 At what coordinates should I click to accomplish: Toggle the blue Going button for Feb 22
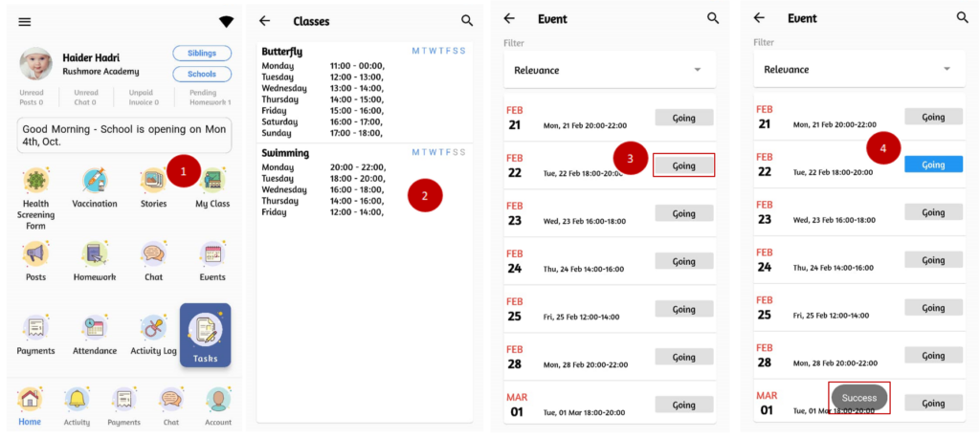[933, 165]
